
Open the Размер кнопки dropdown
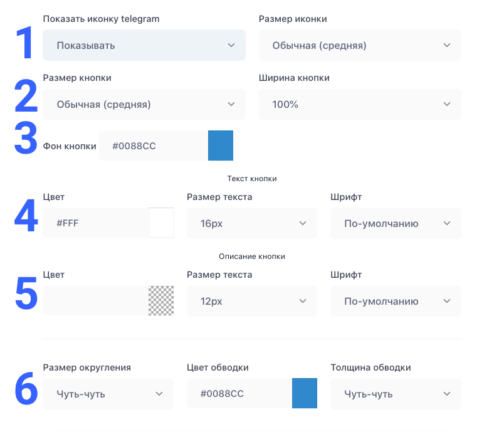pos(144,105)
